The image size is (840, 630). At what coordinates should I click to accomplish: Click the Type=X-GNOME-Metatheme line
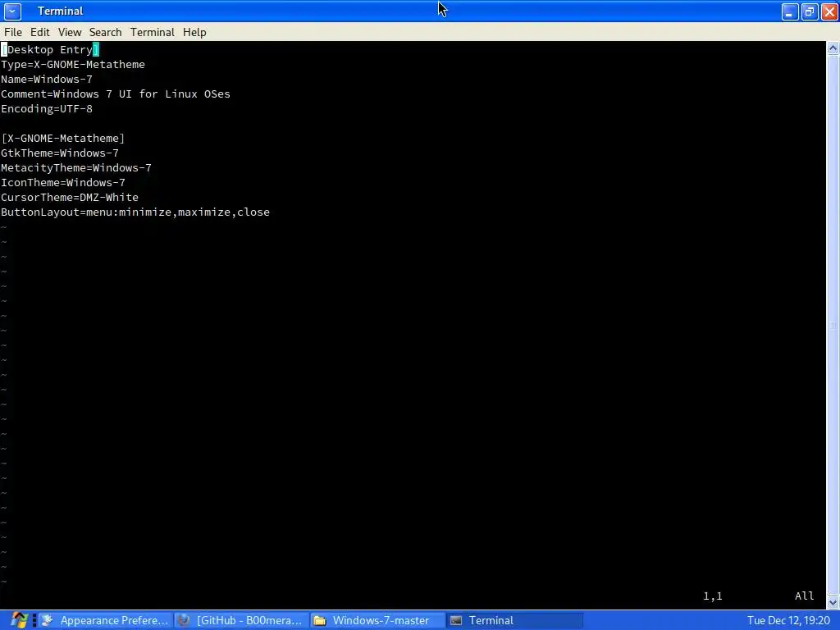coord(73,64)
